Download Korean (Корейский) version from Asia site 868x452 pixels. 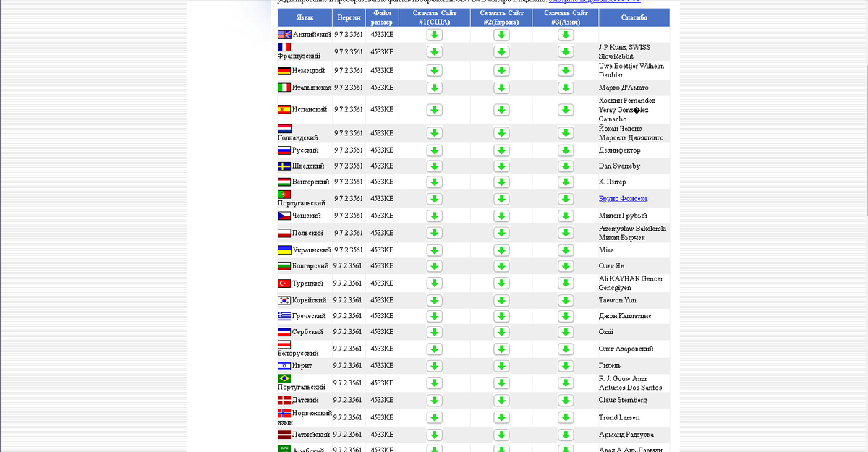(566, 301)
